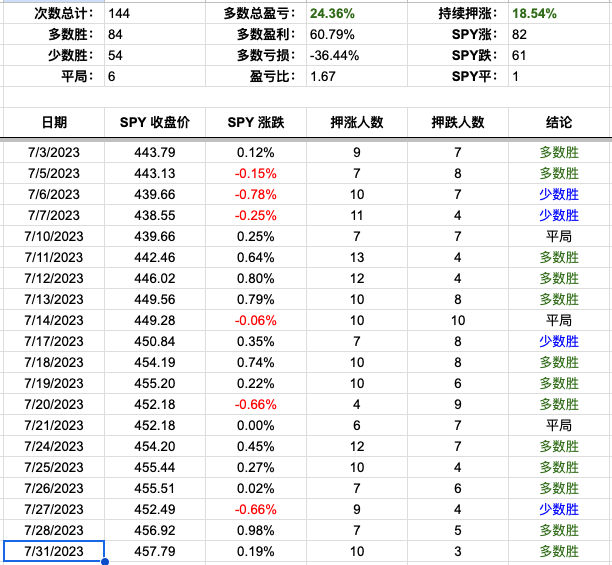
Task: Click the 押涨人数 column header
Action: [357, 123]
